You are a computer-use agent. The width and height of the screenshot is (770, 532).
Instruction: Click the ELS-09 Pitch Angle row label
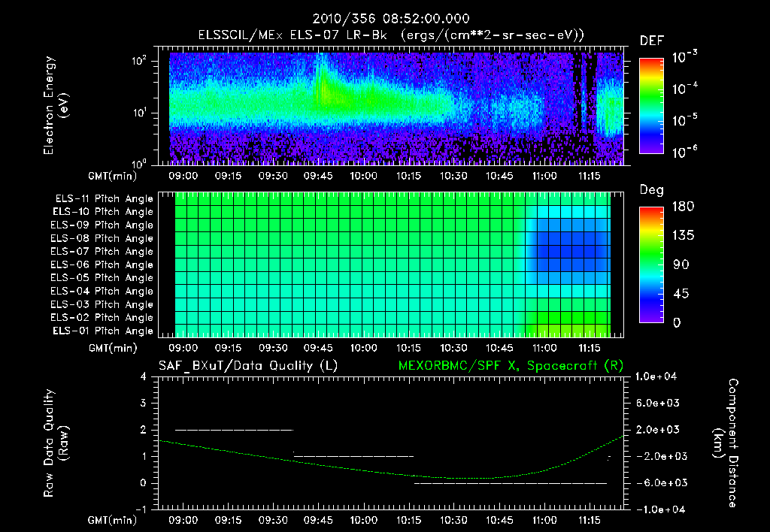(102, 225)
